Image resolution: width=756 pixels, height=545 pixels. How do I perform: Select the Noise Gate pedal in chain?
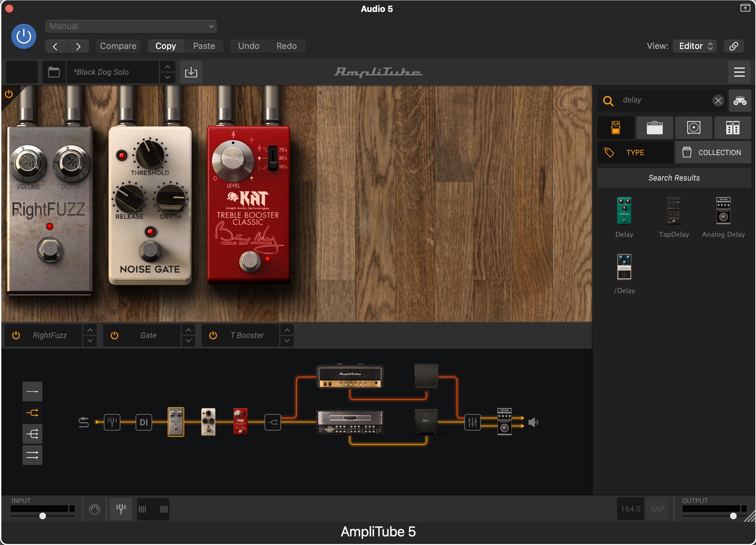point(208,422)
